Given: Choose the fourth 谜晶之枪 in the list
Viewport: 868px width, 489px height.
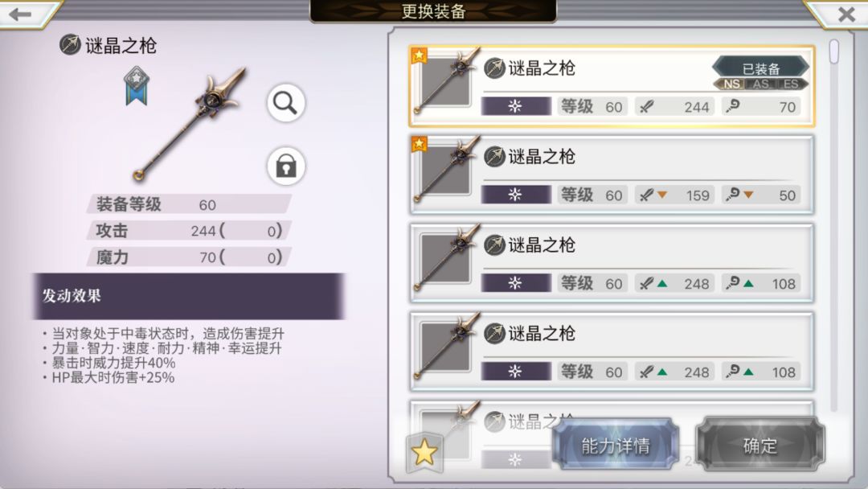Looking at the screenshot, I should click(612, 351).
